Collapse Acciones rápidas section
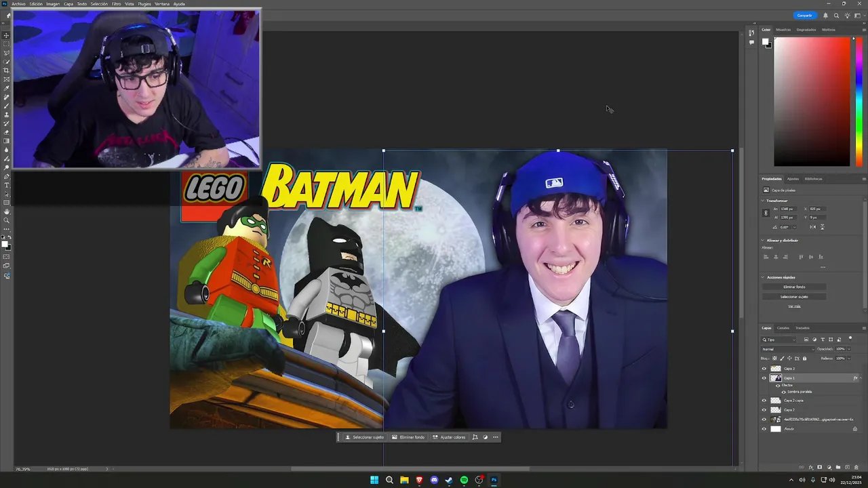868x488 pixels. pos(762,277)
